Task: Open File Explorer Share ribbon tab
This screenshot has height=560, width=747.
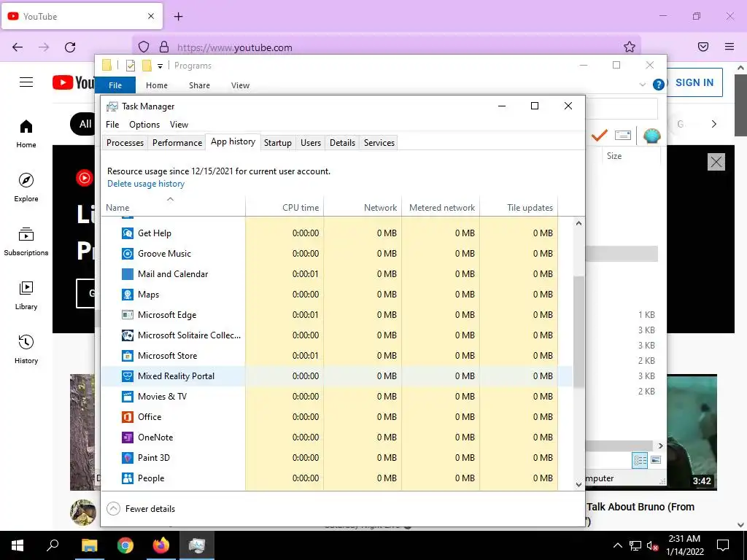Action: 199,85
